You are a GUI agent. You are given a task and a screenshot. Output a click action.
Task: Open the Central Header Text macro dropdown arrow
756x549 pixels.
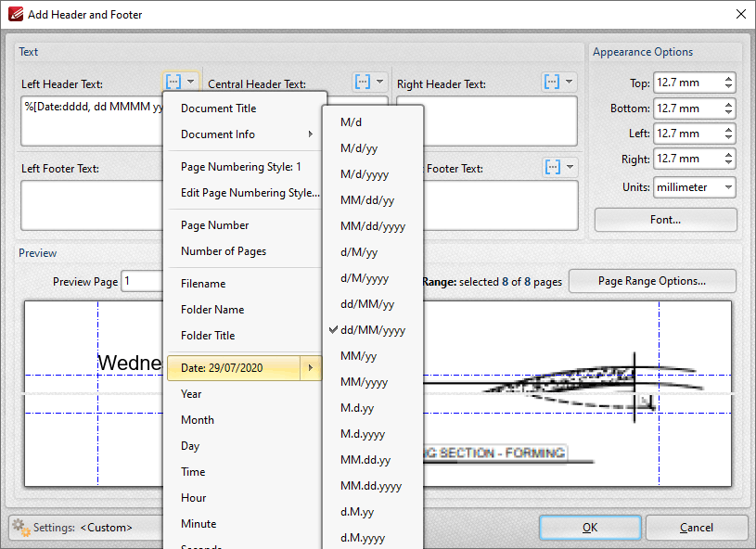point(380,82)
